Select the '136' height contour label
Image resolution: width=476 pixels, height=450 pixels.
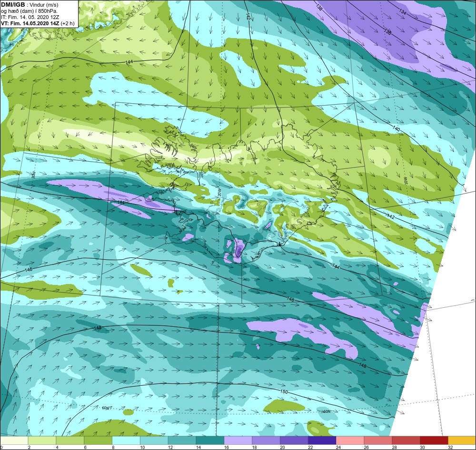(387, 31)
